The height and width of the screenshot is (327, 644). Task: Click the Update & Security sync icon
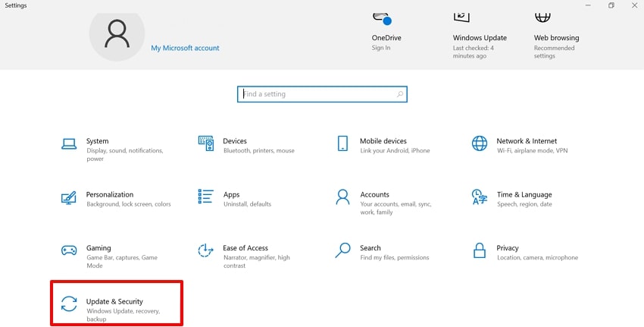[69, 304]
